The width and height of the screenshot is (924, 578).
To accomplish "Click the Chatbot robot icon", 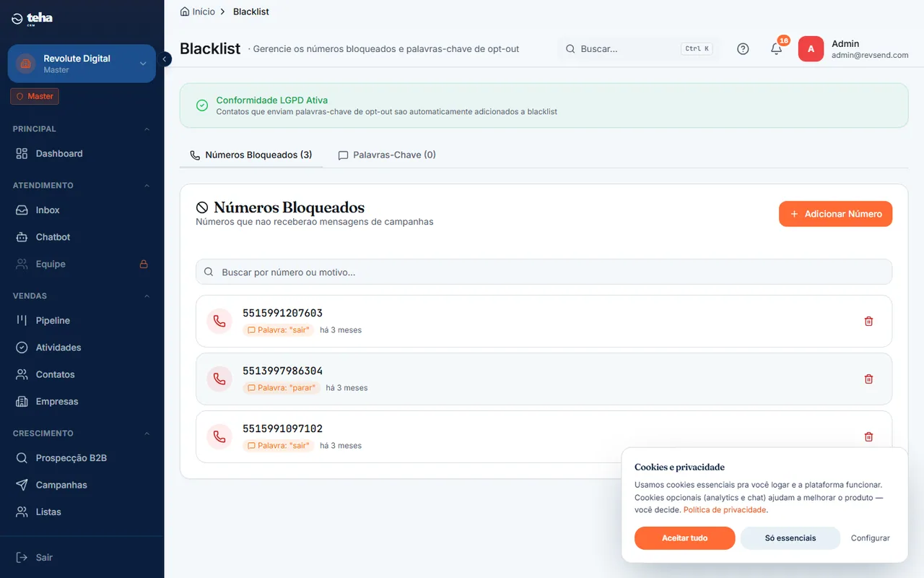I will [22, 237].
